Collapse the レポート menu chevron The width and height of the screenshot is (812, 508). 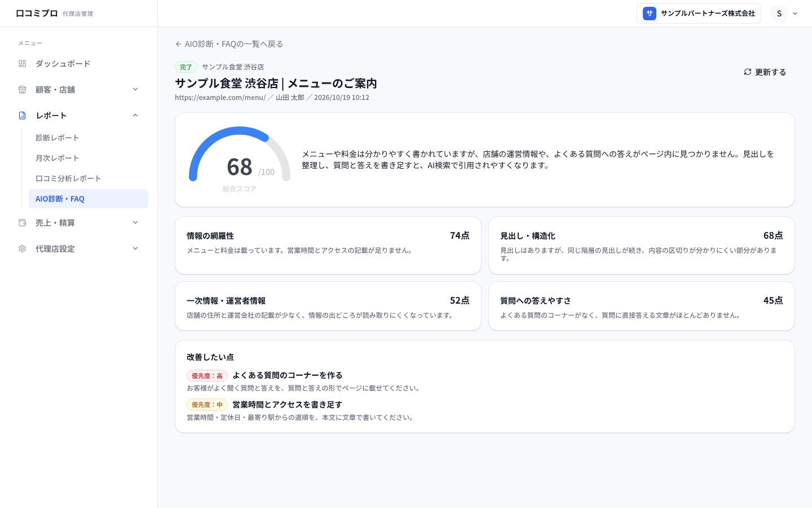[135, 115]
